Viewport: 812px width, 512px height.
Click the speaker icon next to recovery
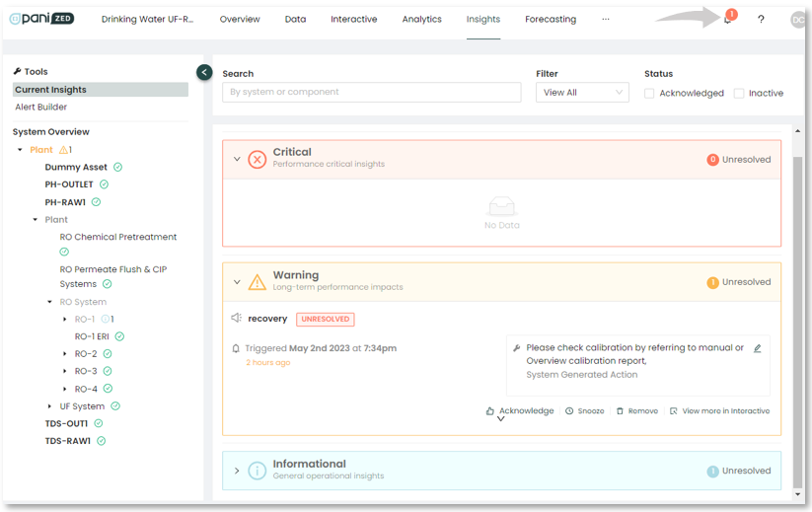(236, 319)
